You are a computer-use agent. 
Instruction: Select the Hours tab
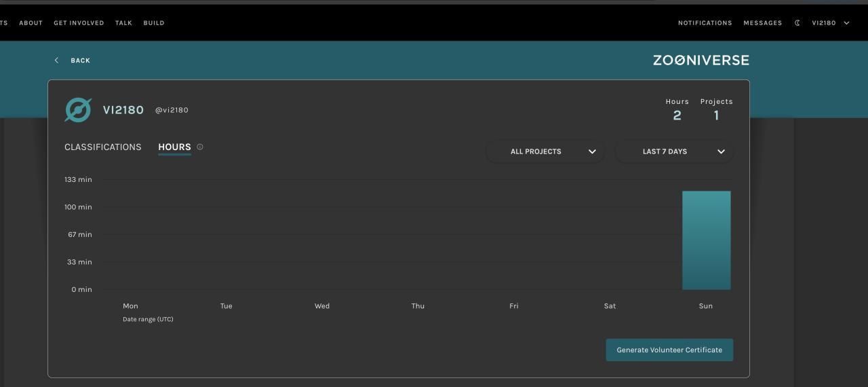point(174,147)
